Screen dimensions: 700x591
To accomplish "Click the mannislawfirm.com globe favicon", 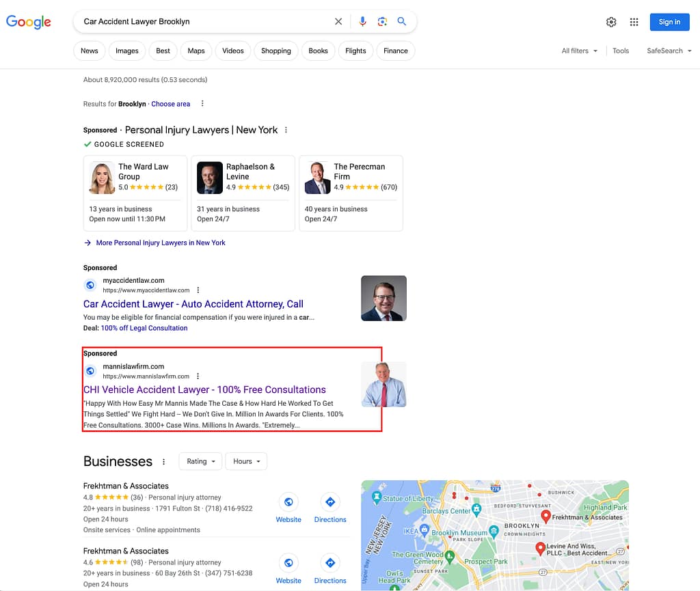I will pyautogui.click(x=90, y=371).
